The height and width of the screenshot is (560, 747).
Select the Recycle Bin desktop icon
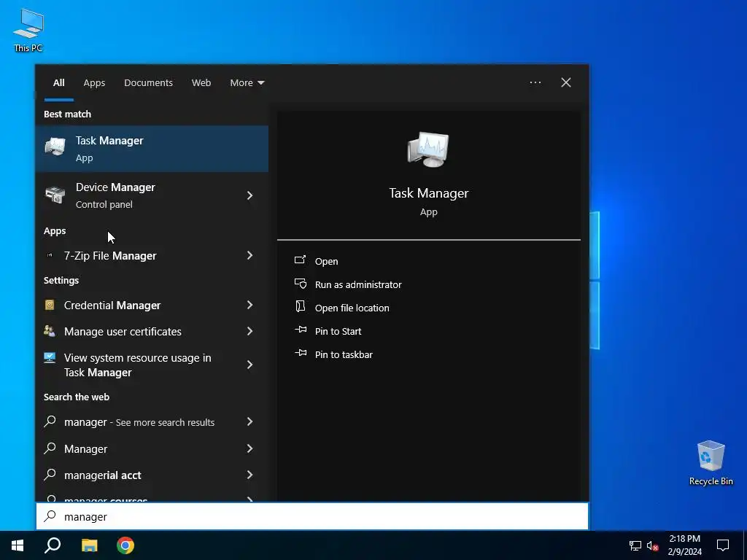[711, 462]
